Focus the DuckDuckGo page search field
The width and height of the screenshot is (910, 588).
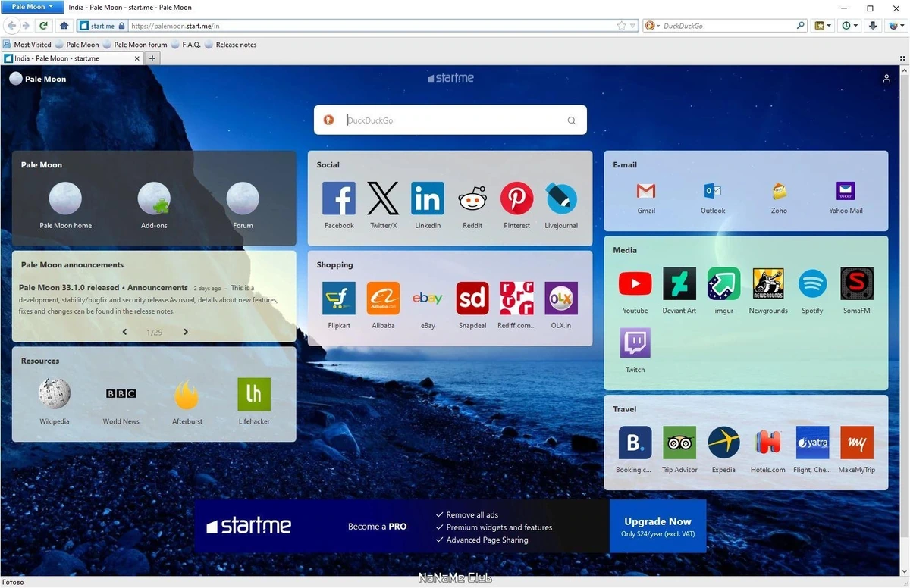(450, 120)
